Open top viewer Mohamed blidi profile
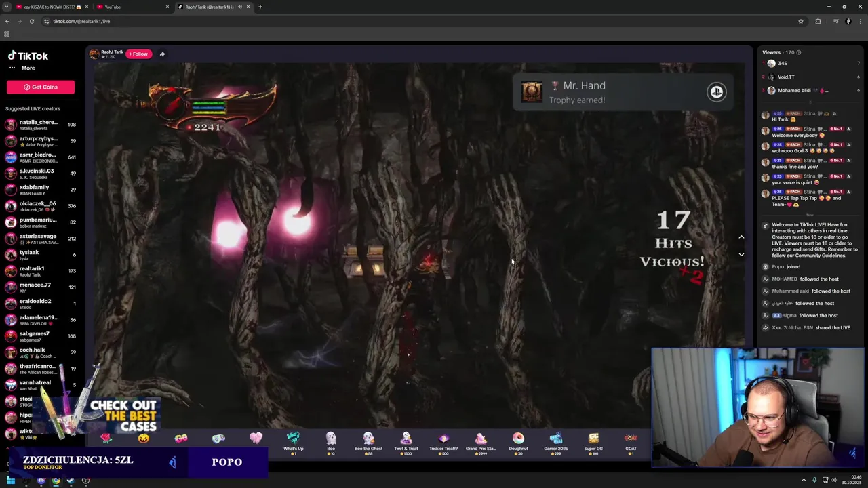 point(811,90)
